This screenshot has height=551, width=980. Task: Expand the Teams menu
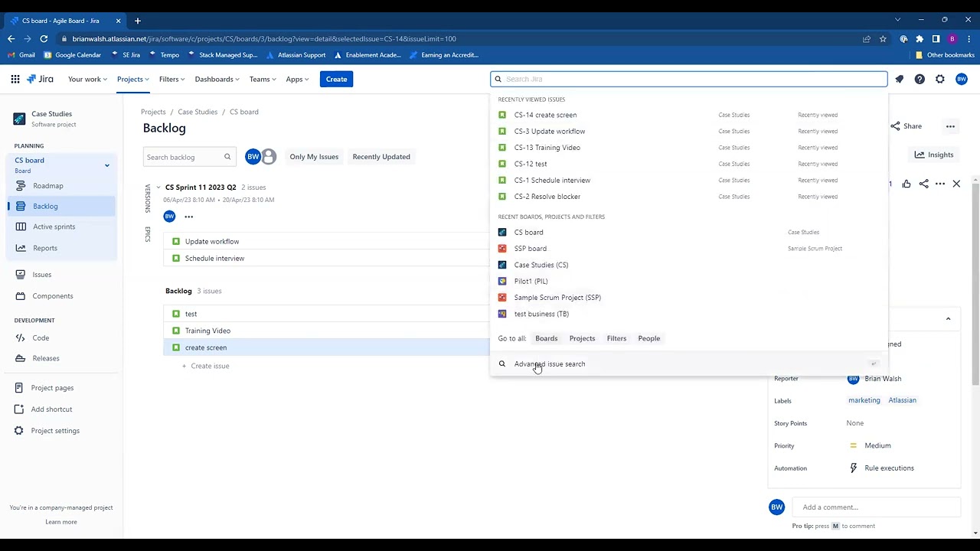click(x=263, y=79)
